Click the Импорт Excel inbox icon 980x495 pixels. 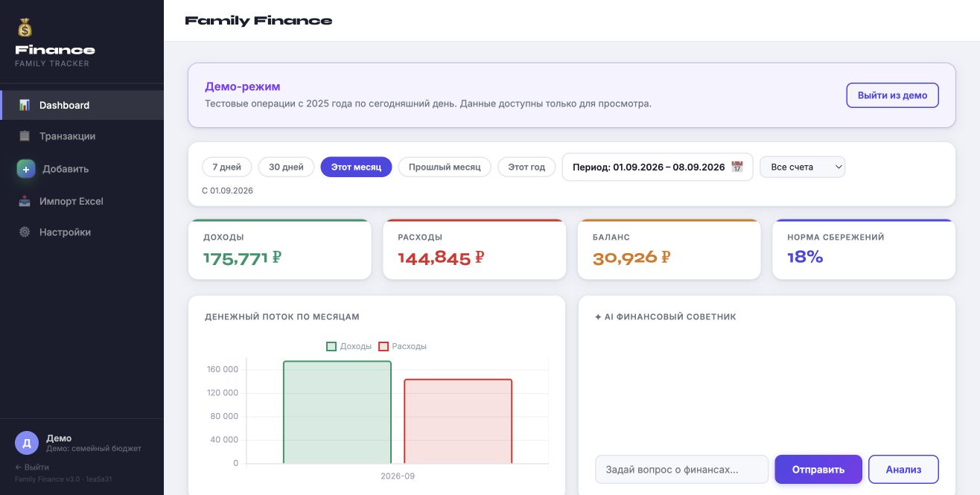[25, 201]
